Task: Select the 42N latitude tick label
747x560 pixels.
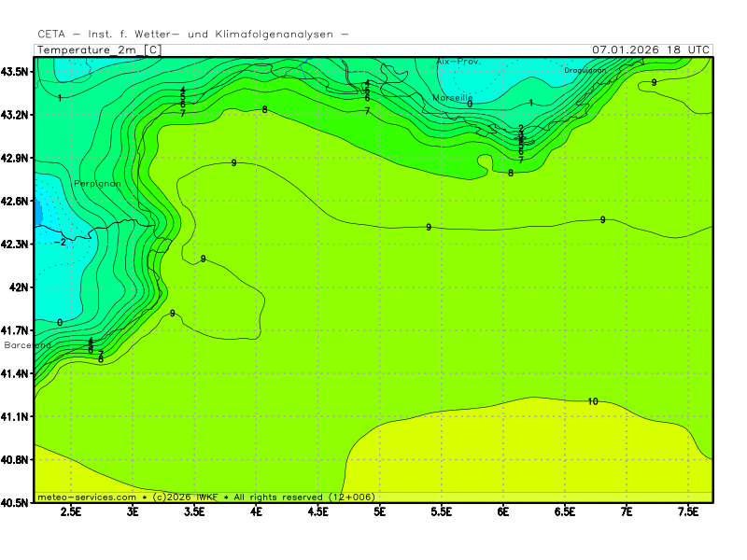Action: tap(21, 287)
